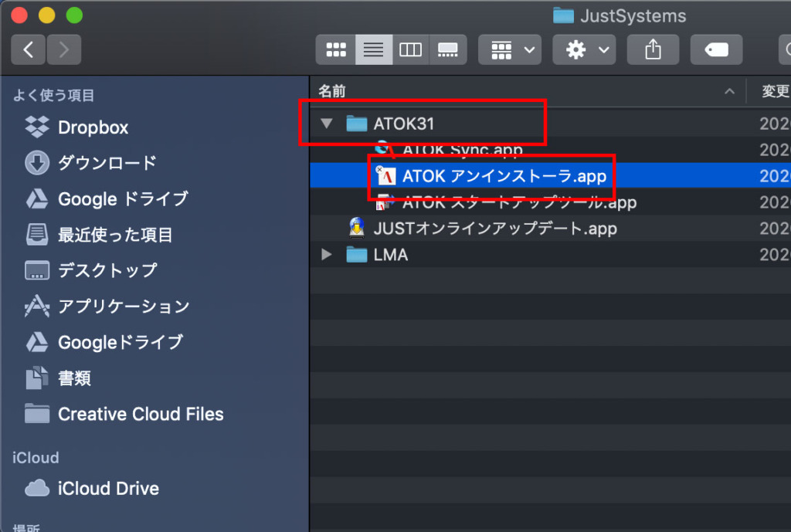The height and width of the screenshot is (532, 791).
Task: Minimize the window with the yellow button
Action: [x=46, y=15]
